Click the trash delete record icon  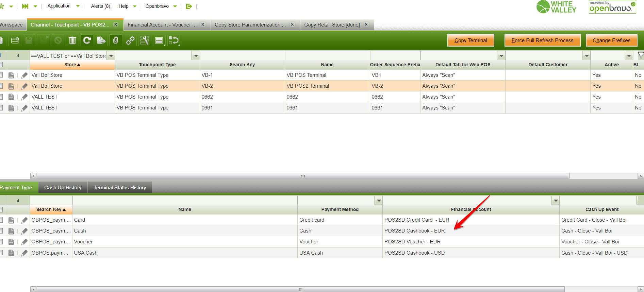tap(72, 41)
